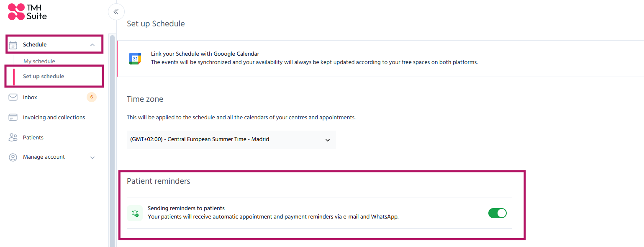Click the TMH Suite logo
This screenshot has height=247, width=644.
tap(28, 12)
